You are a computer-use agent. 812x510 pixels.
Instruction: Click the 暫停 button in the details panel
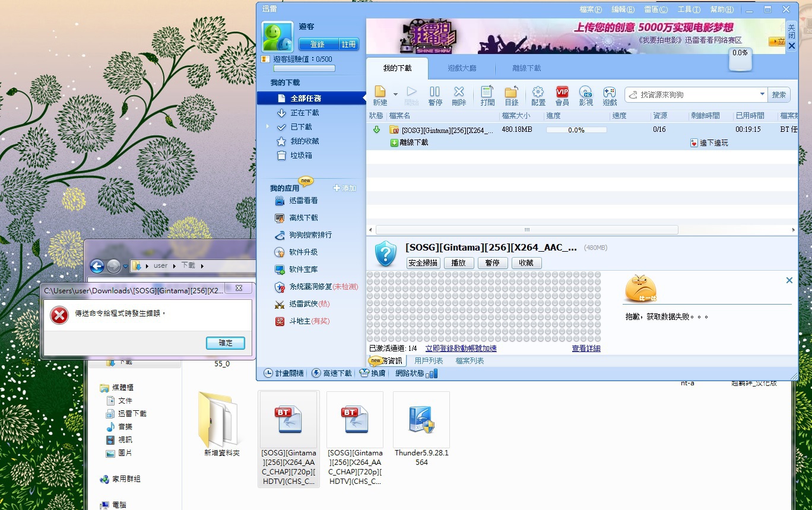492,262
